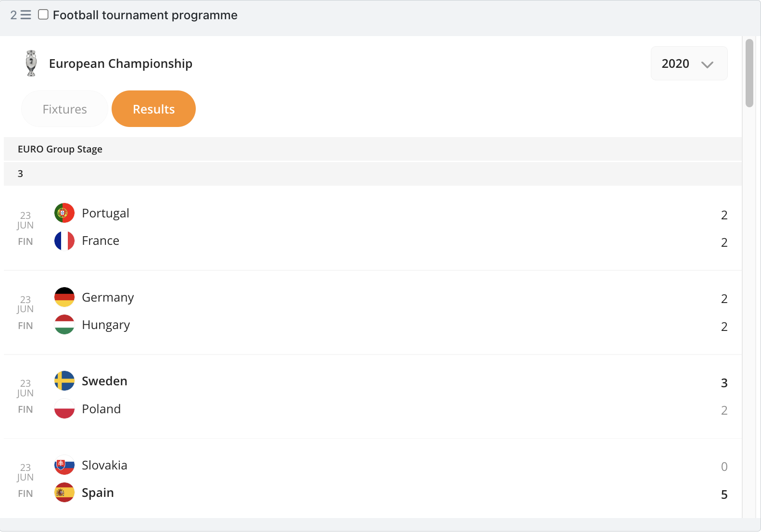Select the Sweden team name
The image size is (761, 532).
pos(104,381)
